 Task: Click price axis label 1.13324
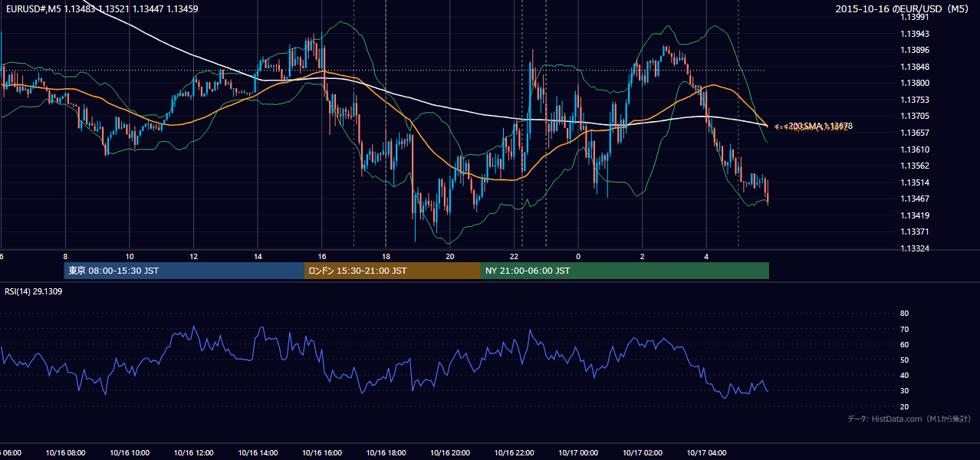click(x=915, y=248)
